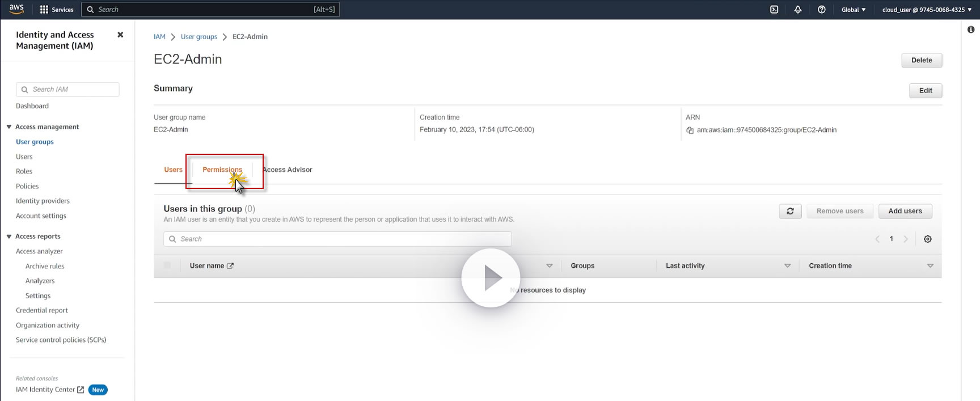
Task: Launch CloudShell from top bar icon
Action: coord(774,10)
